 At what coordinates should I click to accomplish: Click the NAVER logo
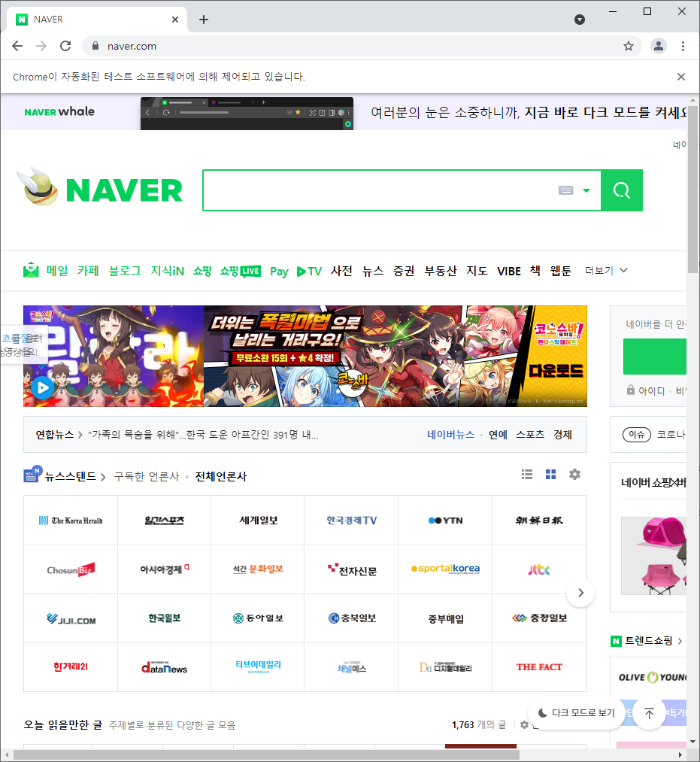coord(124,190)
